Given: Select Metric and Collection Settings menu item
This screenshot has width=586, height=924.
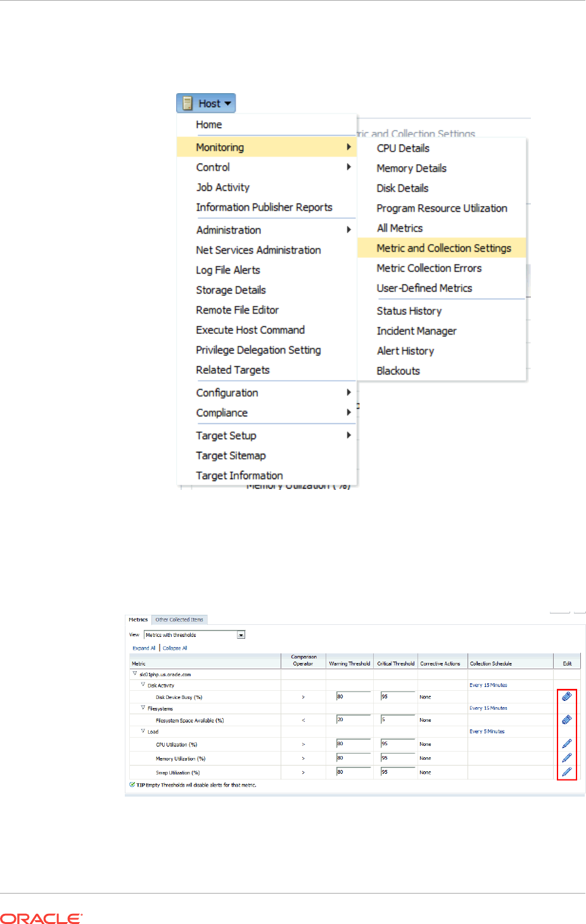Looking at the screenshot, I should click(x=443, y=248).
